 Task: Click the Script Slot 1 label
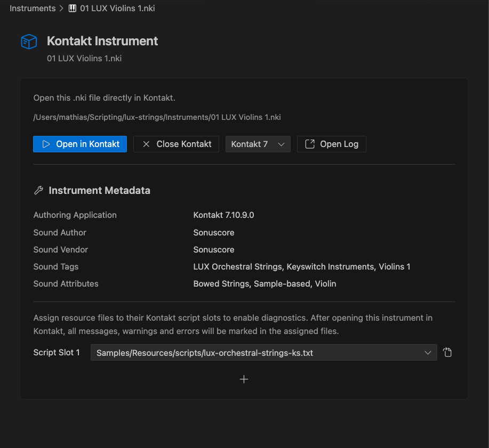pos(57,352)
